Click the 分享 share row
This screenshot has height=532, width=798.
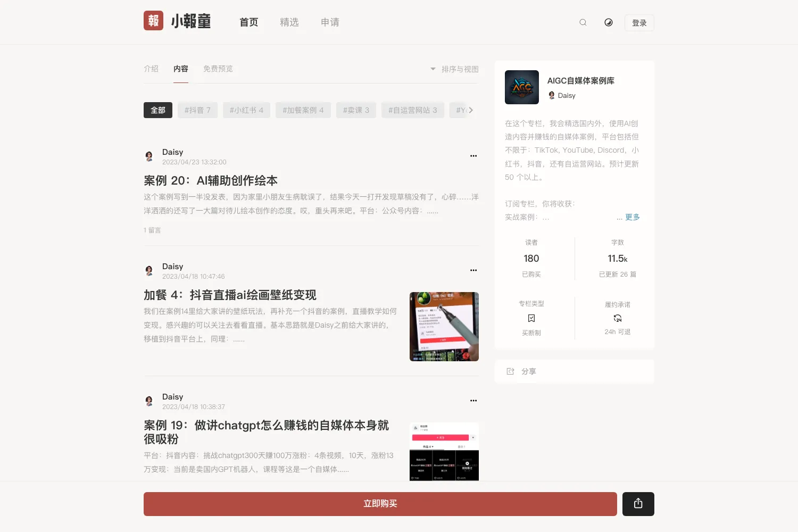click(575, 371)
